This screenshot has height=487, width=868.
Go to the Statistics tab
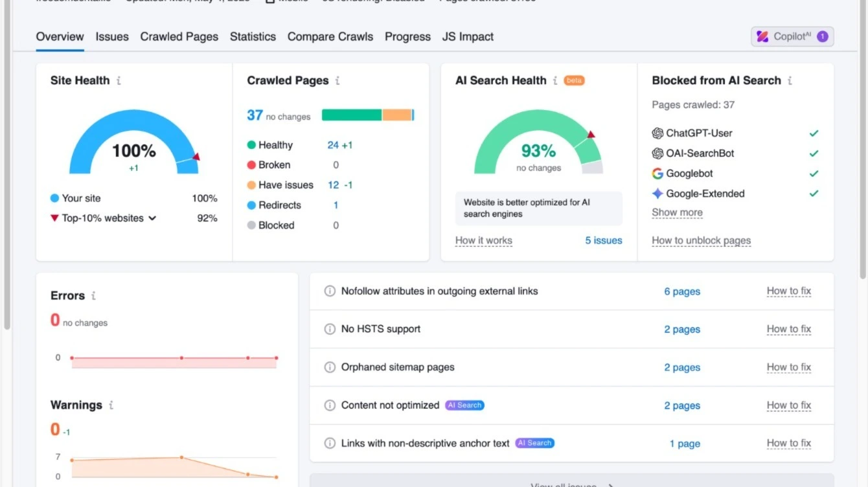pyautogui.click(x=253, y=37)
